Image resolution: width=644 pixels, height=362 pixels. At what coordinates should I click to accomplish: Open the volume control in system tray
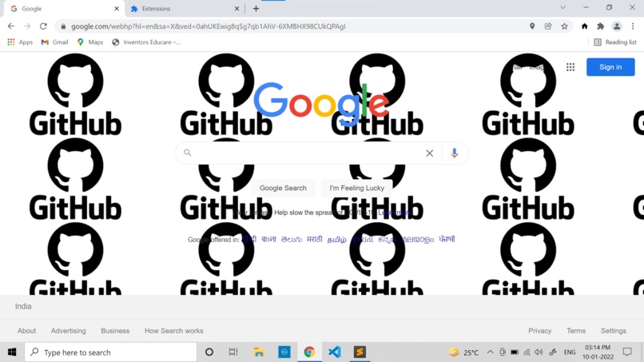(539, 352)
